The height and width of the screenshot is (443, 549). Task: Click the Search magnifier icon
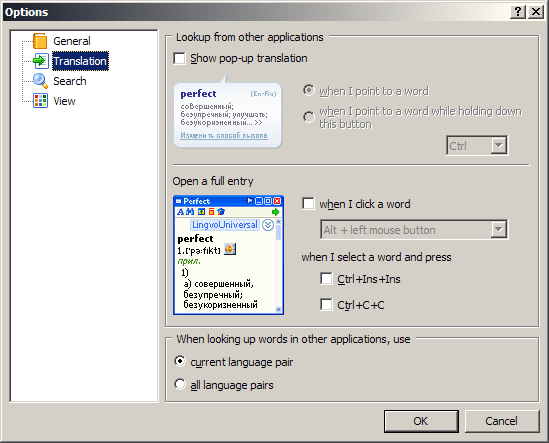click(x=40, y=81)
